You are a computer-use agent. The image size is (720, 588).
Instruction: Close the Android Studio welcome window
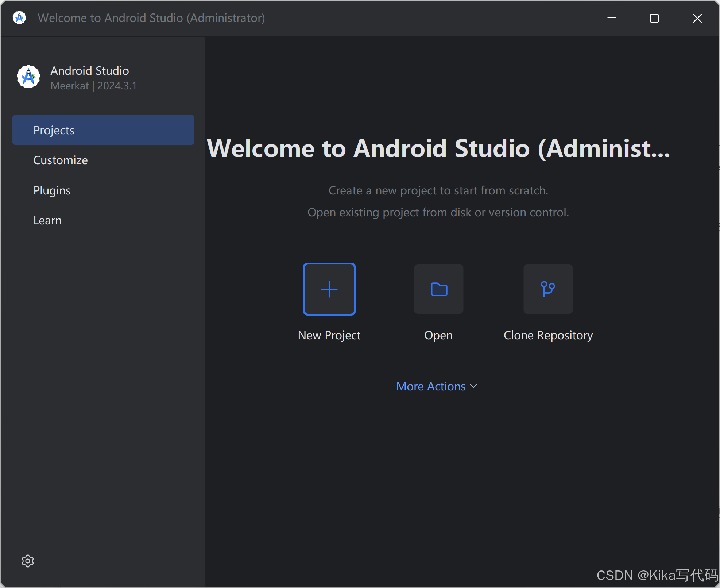(697, 18)
